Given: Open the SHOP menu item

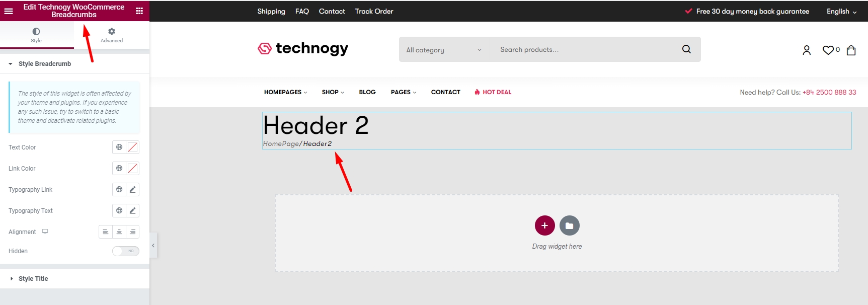Looking at the screenshot, I should [333, 92].
